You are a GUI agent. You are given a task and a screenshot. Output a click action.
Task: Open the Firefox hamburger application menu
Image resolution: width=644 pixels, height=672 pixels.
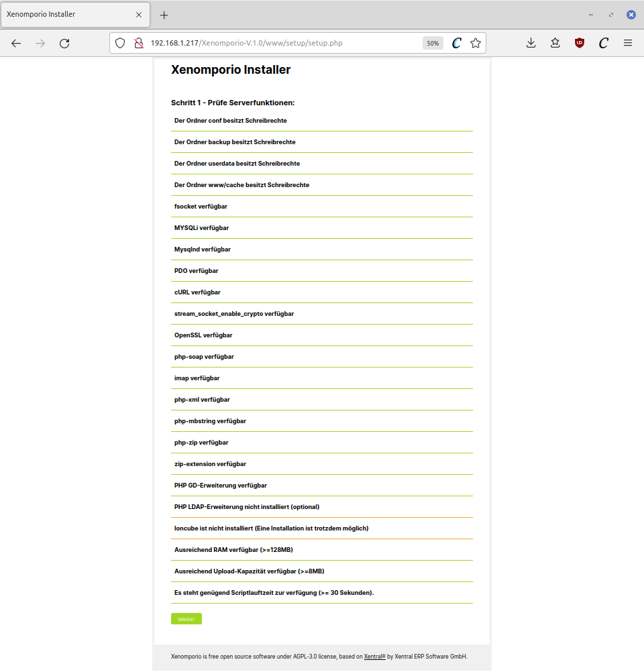[x=628, y=43]
